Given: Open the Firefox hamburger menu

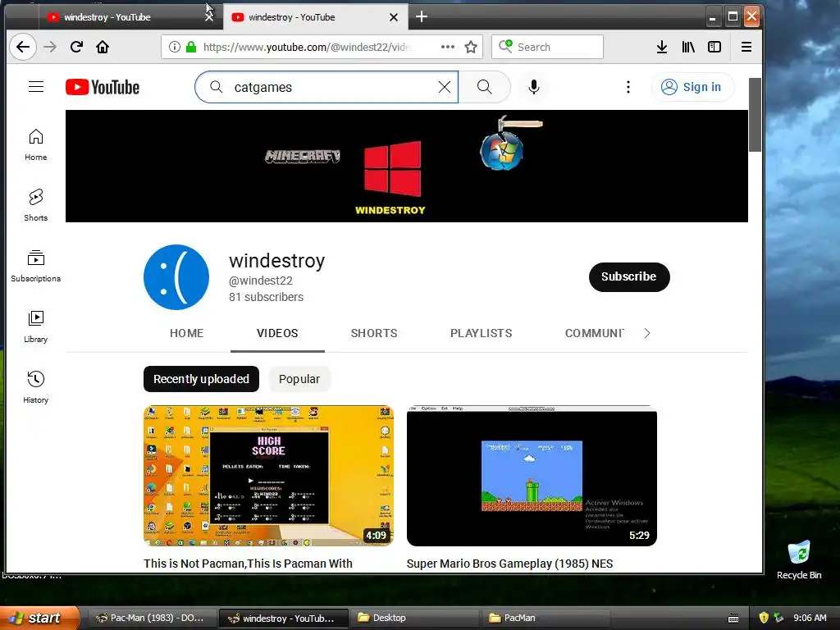Looking at the screenshot, I should [x=746, y=47].
